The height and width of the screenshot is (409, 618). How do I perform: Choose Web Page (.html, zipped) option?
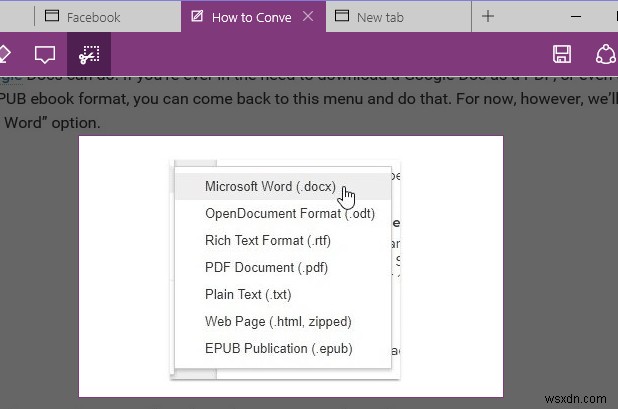pos(283,322)
